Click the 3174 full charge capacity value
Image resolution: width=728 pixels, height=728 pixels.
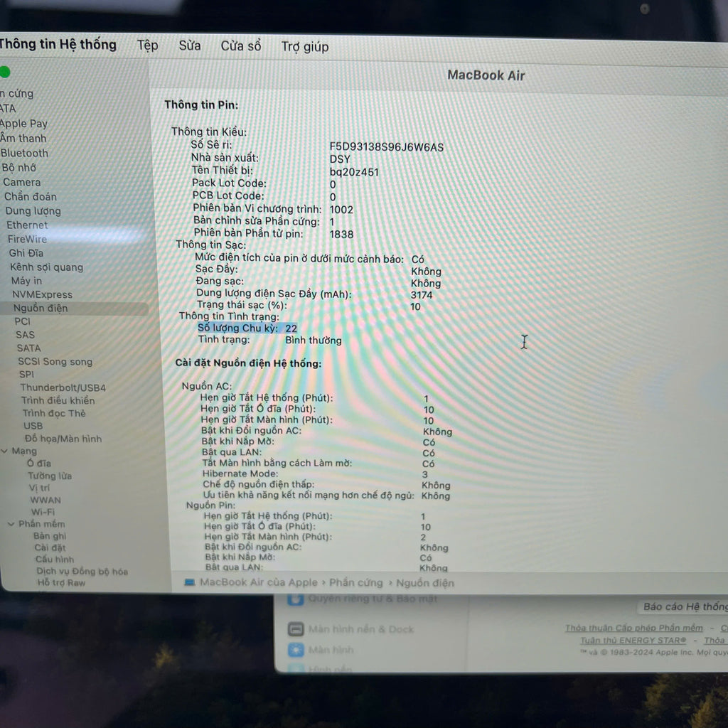point(422,295)
